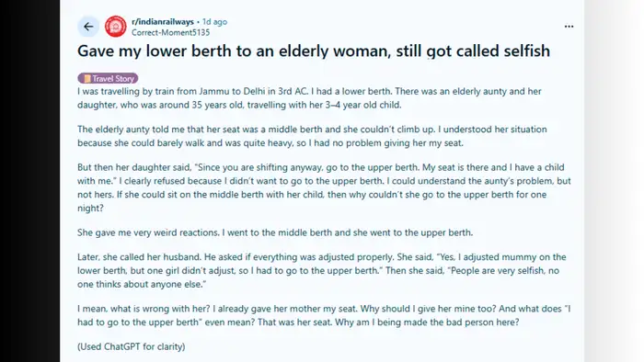The height and width of the screenshot is (362, 644).
Task: Open the three-dot post options menu
Action: (x=569, y=27)
